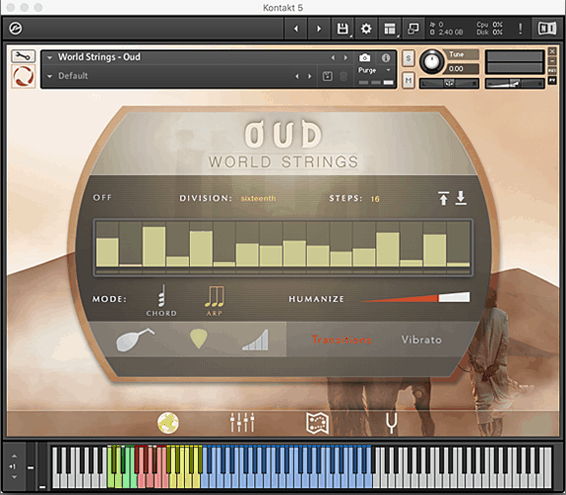Open the workspace layout panel menu
Screen dimensions: 566x495
(x=390, y=29)
